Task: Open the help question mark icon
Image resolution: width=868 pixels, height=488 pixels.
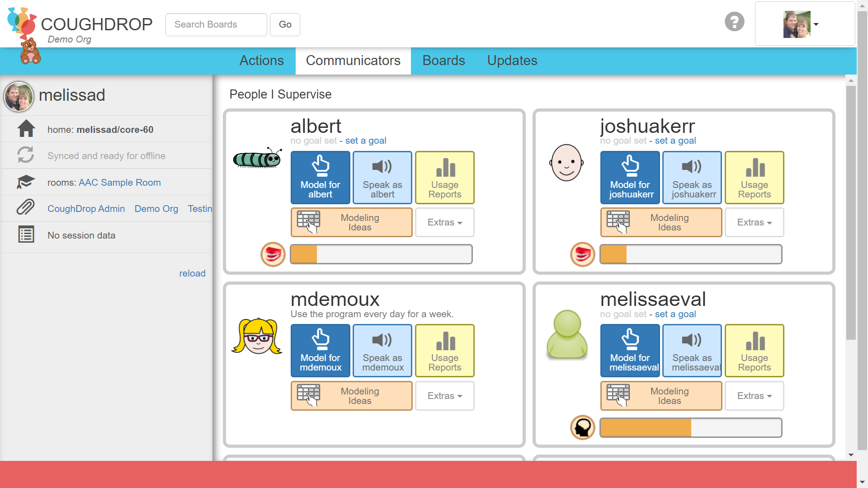Action: click(x=735, y=22)
